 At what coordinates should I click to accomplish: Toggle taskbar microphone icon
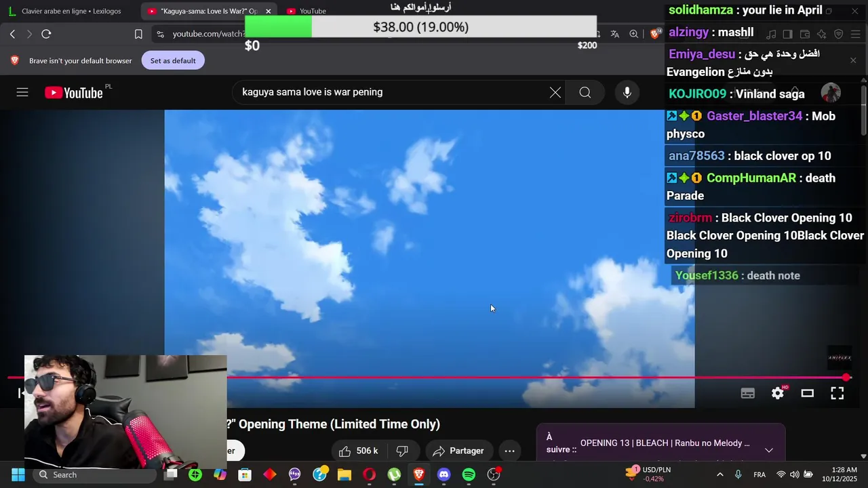coord(738,474)
